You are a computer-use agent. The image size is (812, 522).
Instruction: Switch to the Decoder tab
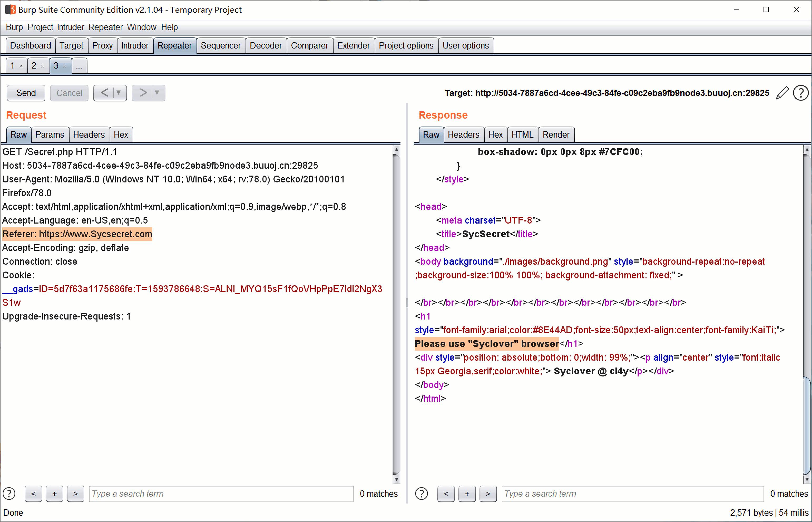[266, 45]
